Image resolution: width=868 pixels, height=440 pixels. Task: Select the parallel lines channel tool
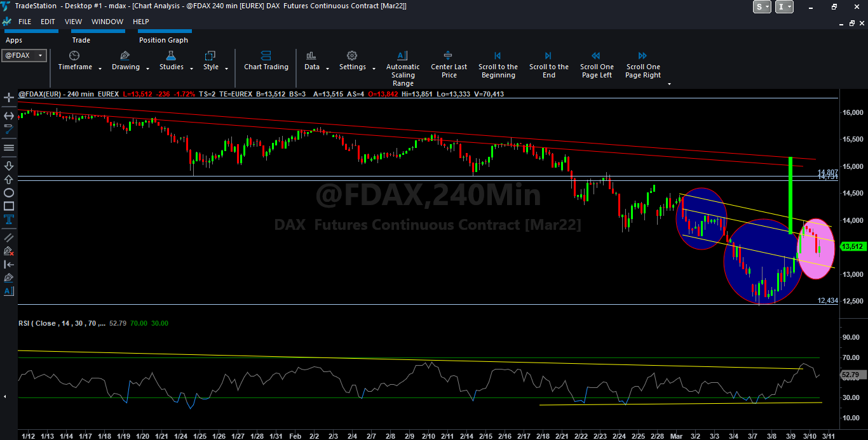(9, 237)
